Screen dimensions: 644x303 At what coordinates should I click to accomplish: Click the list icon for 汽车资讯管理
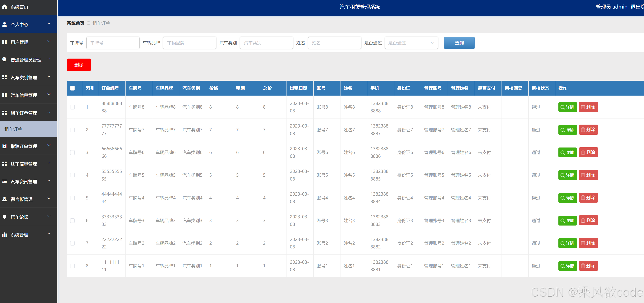[x=5, y=181]
